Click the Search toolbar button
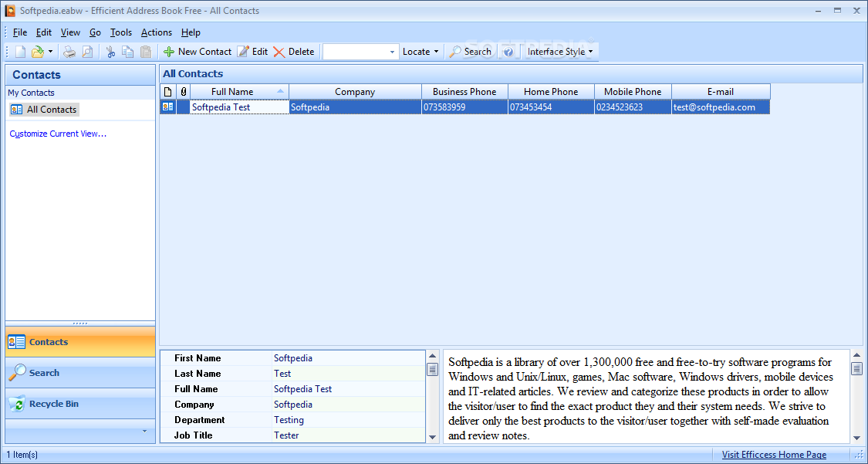This screenshot has height=464, width=868. tap(471, 52)
